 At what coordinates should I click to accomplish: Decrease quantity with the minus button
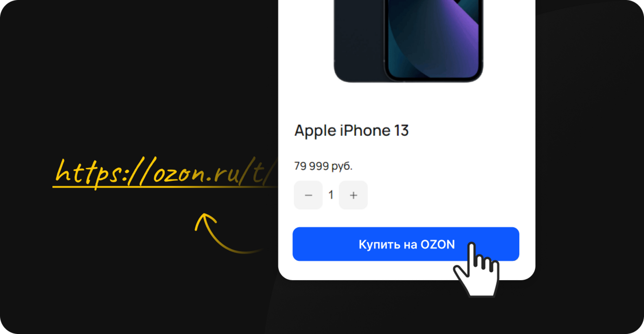pyautogui.click(x=308, y=195)
